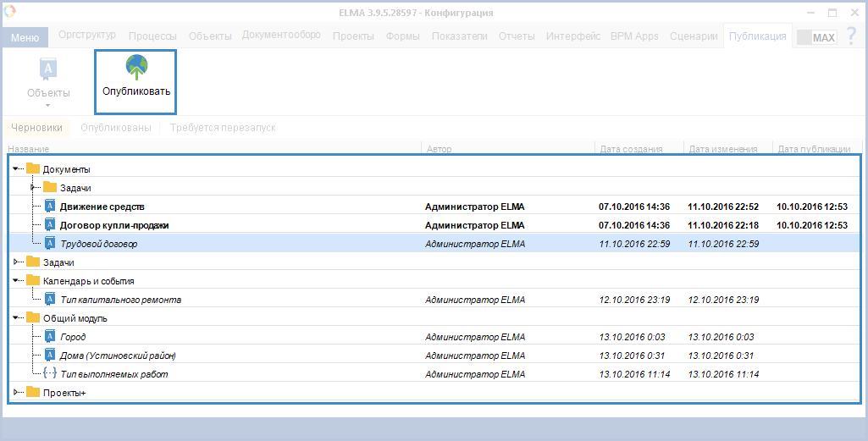Click the Общий модуль folder icon
Screen dimensions: 868x441
(33, 317)
